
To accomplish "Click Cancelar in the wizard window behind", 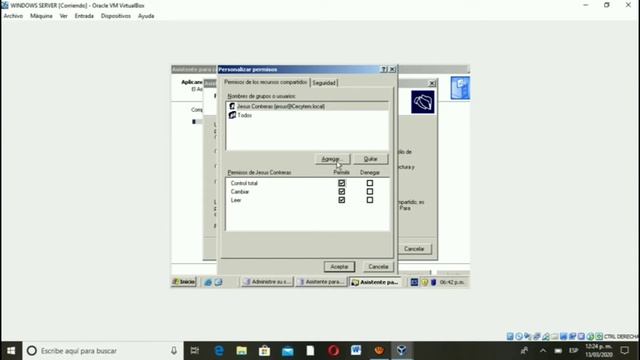I will coord(414,249).
